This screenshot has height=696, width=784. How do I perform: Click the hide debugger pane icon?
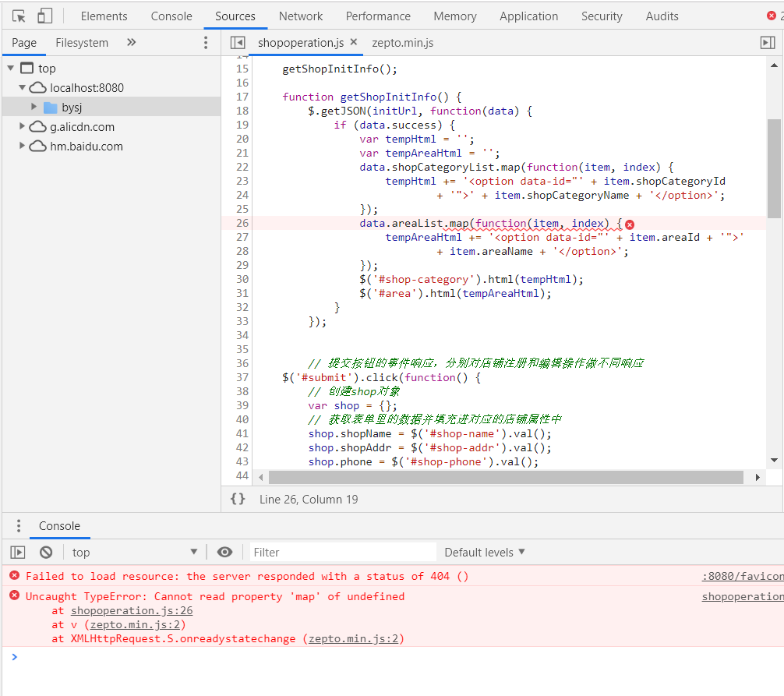(x=767, y=43)
